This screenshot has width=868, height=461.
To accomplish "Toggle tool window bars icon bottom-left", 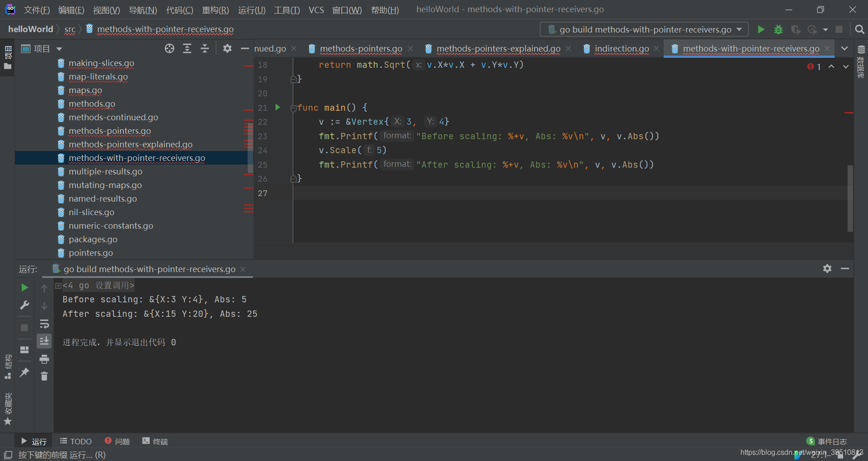I will 8,455.
